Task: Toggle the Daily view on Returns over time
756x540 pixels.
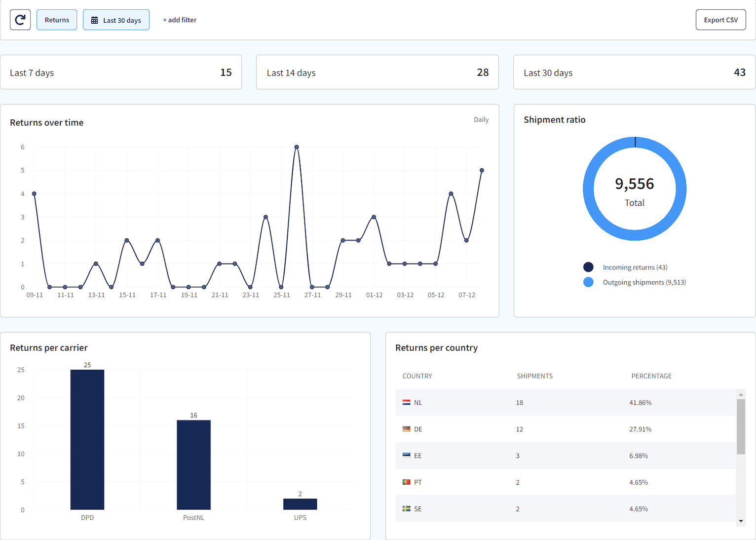Action: tap(481, 119)
